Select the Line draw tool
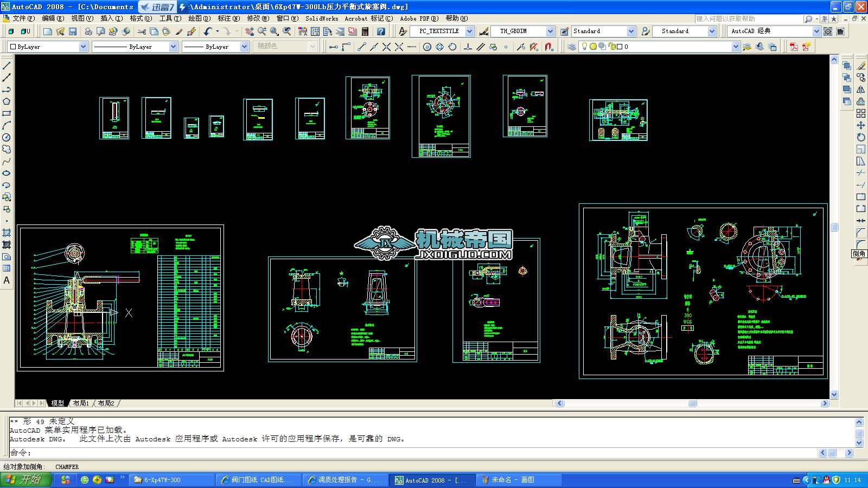The height and width of the screenshot is (488, 868). click(x=7, y=66)
